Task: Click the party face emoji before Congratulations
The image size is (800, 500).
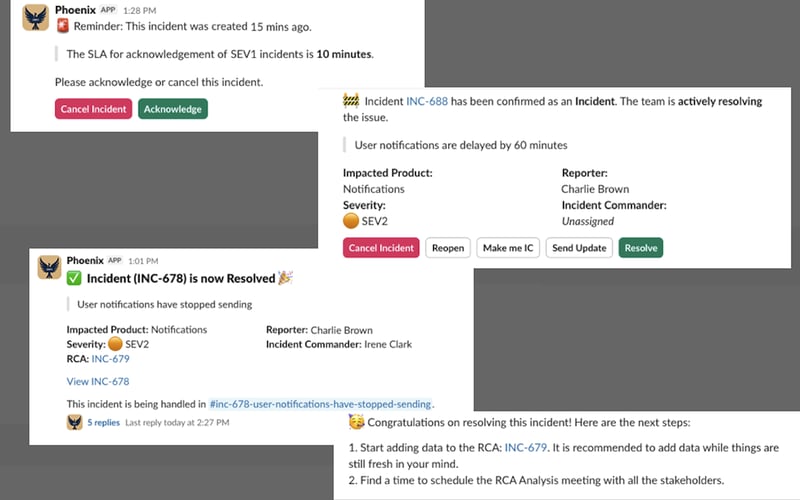Action: 355,423
